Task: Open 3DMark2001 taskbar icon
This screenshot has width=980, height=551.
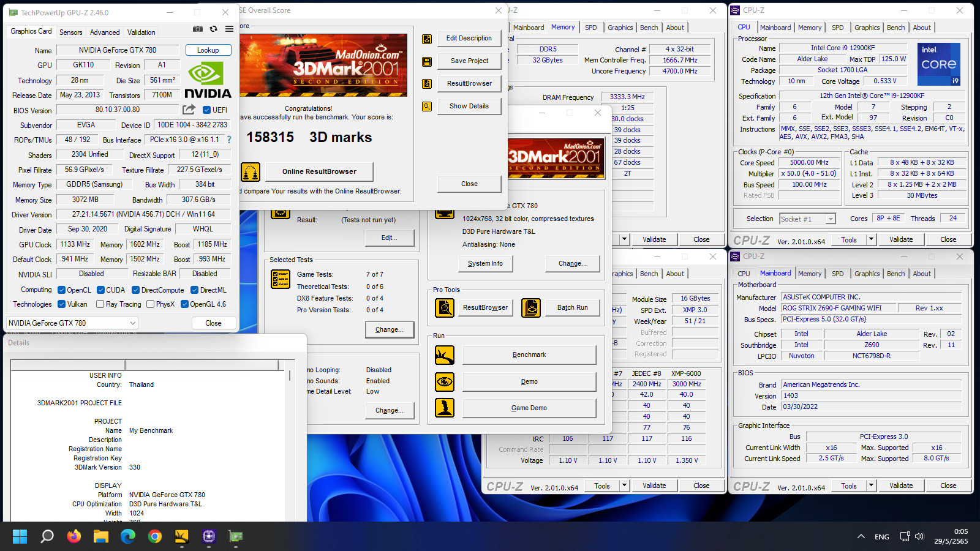Action: coord(182,537)
